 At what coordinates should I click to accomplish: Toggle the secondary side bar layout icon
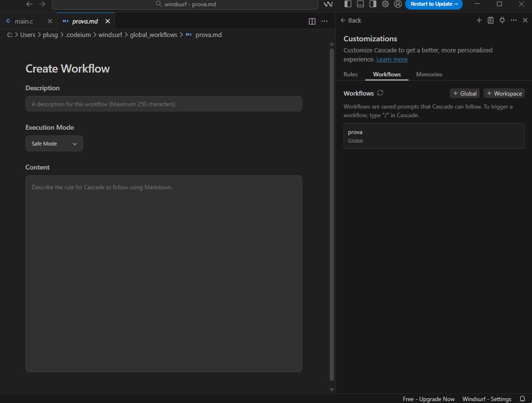pos(372,4)
